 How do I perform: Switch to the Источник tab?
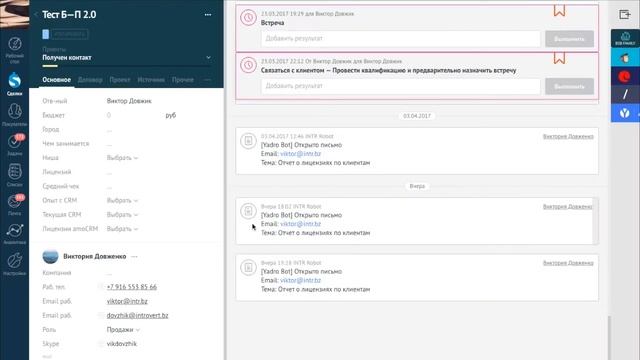(151, 80)
